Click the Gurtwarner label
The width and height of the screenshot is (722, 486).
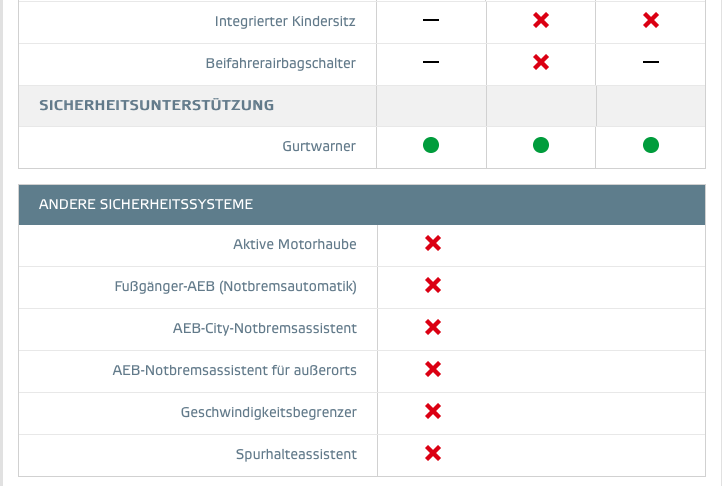[319, 146]
